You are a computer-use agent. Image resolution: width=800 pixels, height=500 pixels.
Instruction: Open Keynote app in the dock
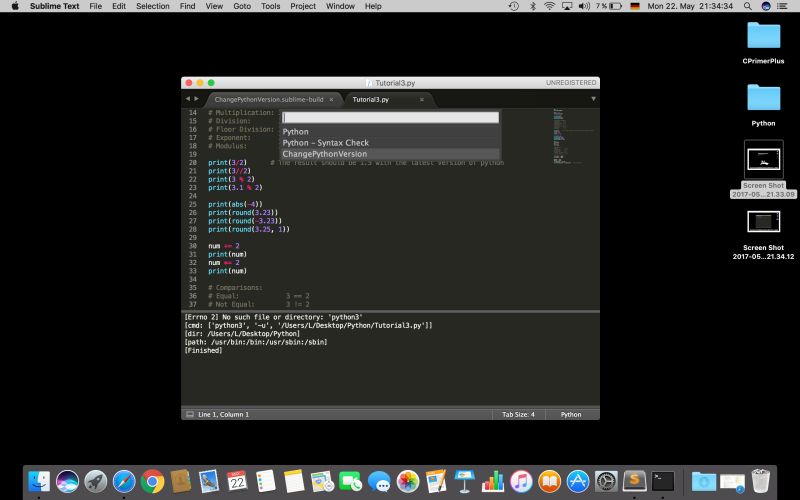[x=464, y=481]
